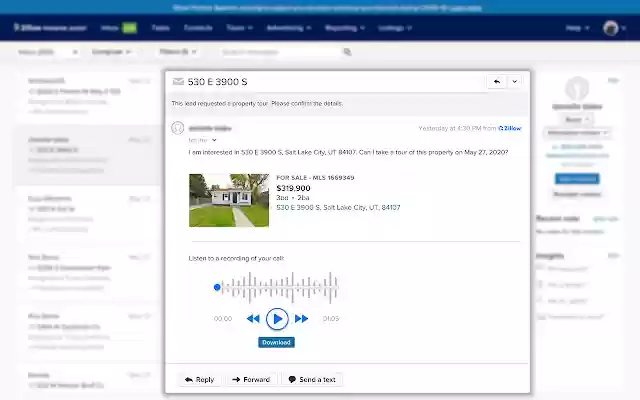Click the blue audio waveform position handle
The image size is (640, 400).
click(x=217, y=287)
